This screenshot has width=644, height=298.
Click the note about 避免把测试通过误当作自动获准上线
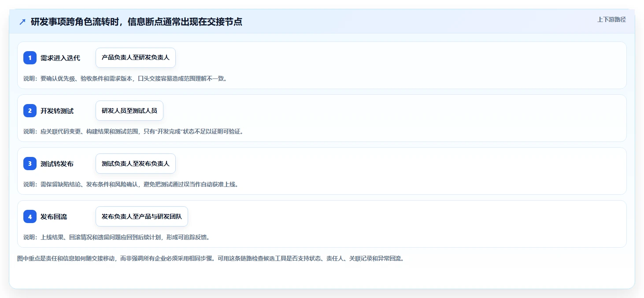click(131, 184)
